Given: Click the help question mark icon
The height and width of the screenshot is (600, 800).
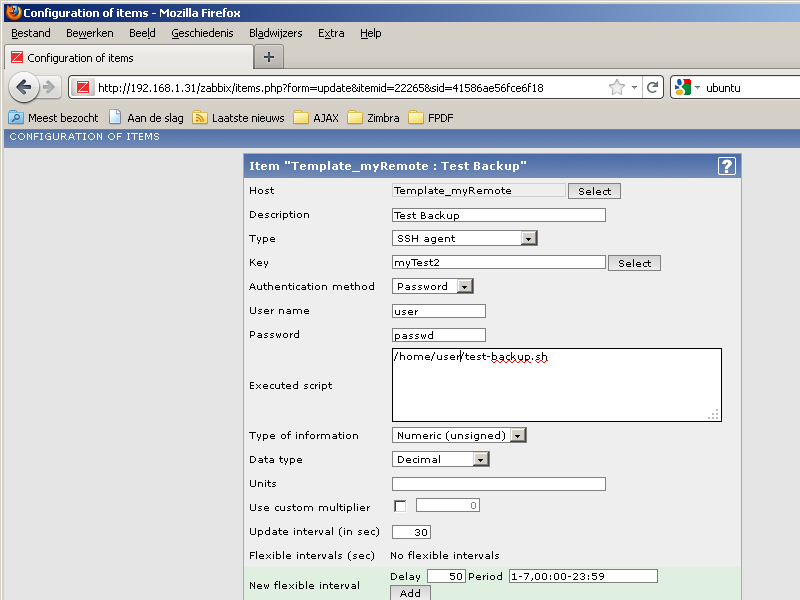Looking at the screenshot, I should click(727, 166).
